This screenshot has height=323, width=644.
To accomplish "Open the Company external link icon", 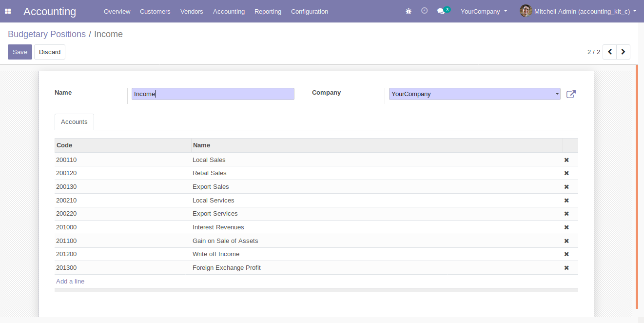I will pos(571,94).
